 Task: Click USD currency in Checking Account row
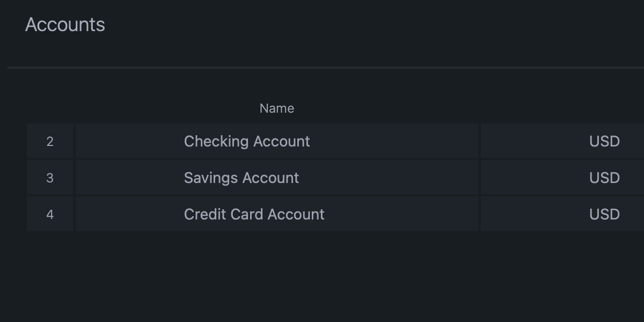click(604, 141)
